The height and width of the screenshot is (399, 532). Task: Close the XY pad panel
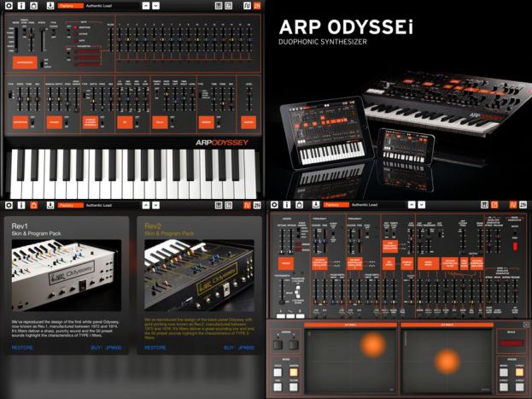click(526, 325)
